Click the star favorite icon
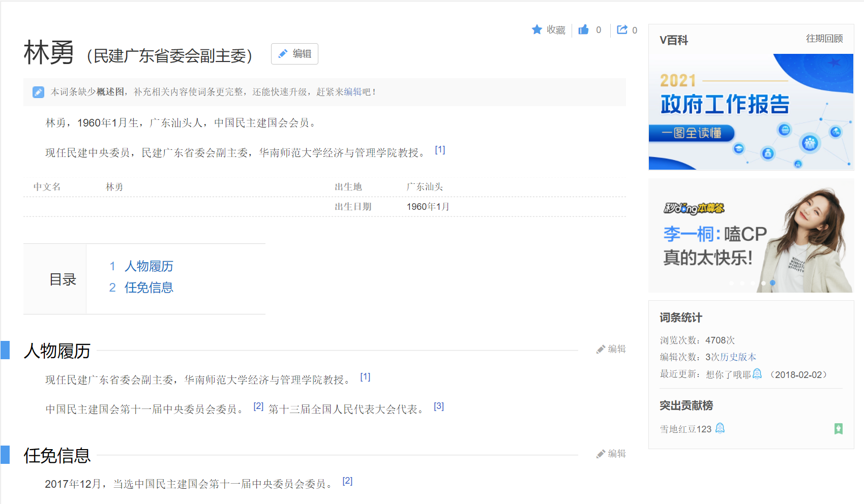864x504 pixels. tap(537, 30)
